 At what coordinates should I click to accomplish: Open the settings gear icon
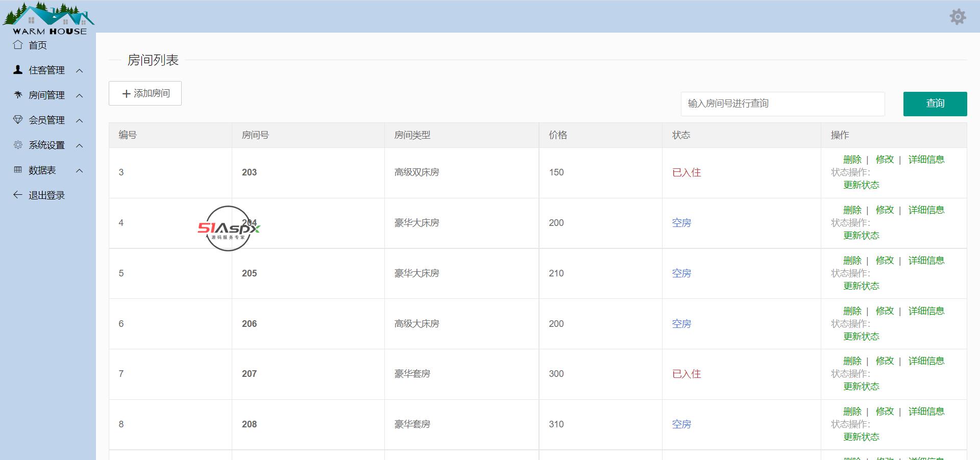point(958,16)
